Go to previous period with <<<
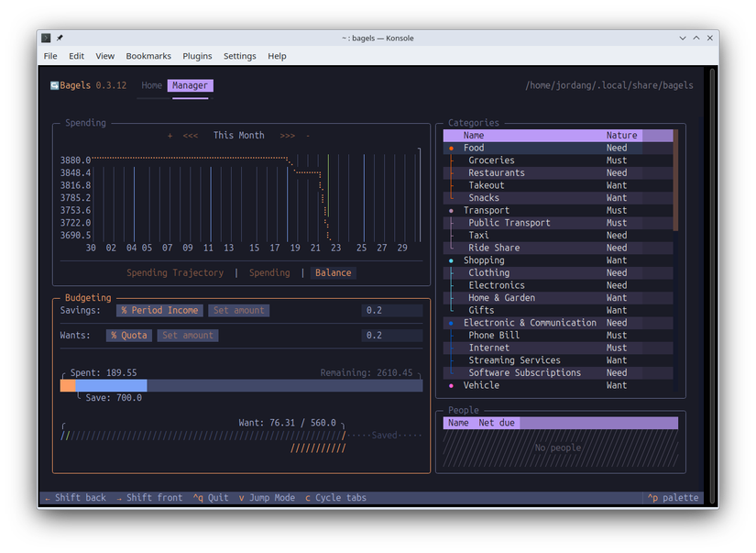 190,135
